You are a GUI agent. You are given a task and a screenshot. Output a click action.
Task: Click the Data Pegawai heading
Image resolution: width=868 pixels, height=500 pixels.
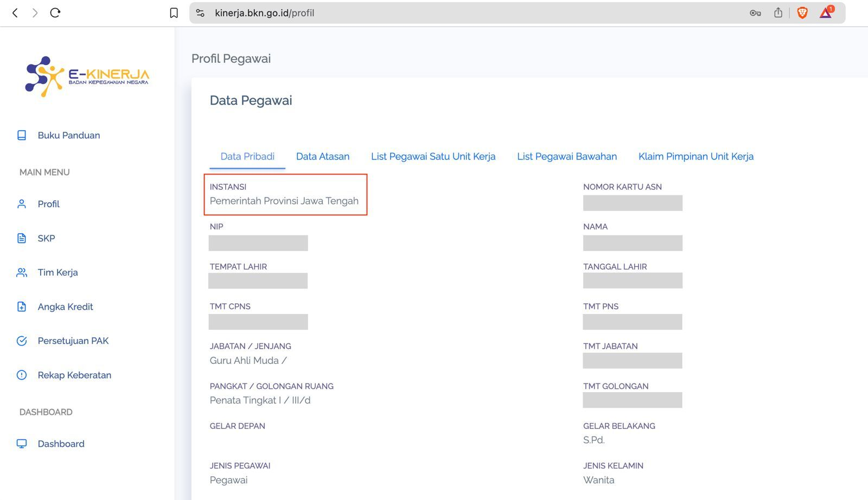(x=251, y=100)
